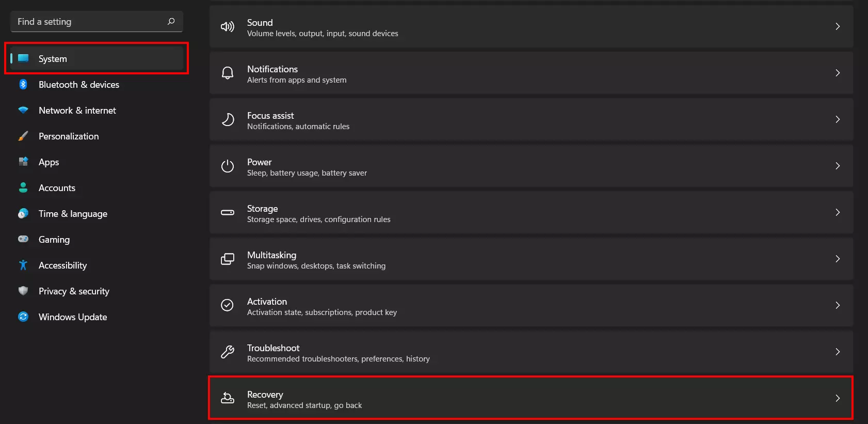
Task: Click the Accessibility figure icon
Action: pos(23,265)
